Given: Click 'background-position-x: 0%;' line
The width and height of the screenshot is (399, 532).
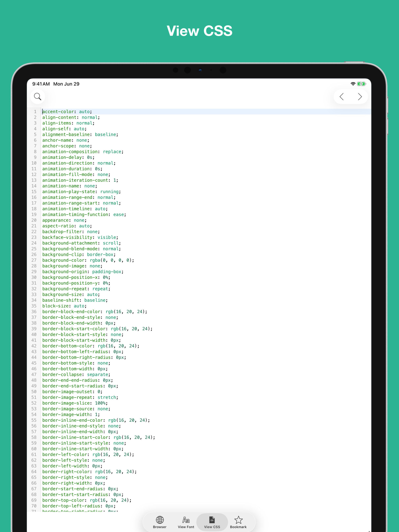Looking at the screenshot, I should tap(76, 277).
